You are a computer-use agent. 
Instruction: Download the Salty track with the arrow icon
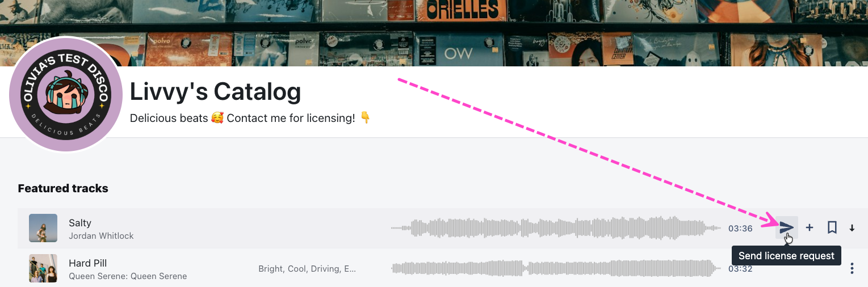852,228
